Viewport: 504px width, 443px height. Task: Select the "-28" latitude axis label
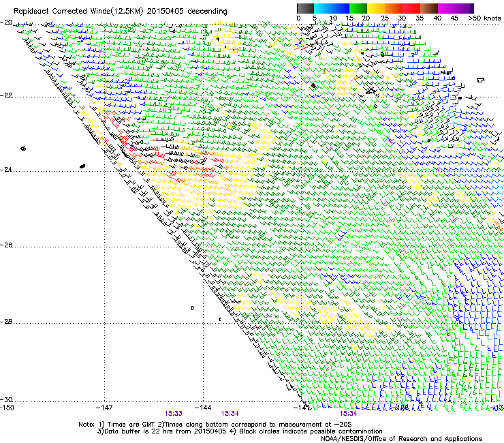(x=6, y=322)
